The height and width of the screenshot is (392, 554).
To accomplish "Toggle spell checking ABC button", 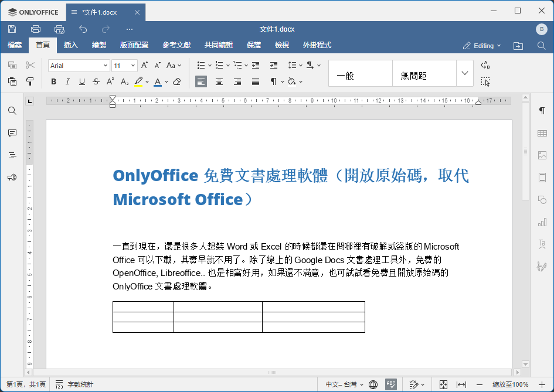I will [x=391, y=384].
